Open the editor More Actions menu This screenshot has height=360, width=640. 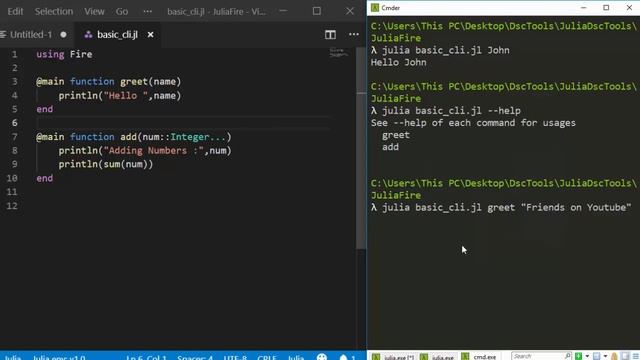point(353,35)
